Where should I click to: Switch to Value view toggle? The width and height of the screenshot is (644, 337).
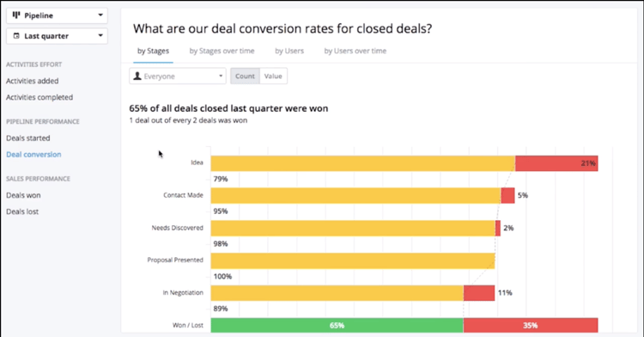tap(273, 76)
